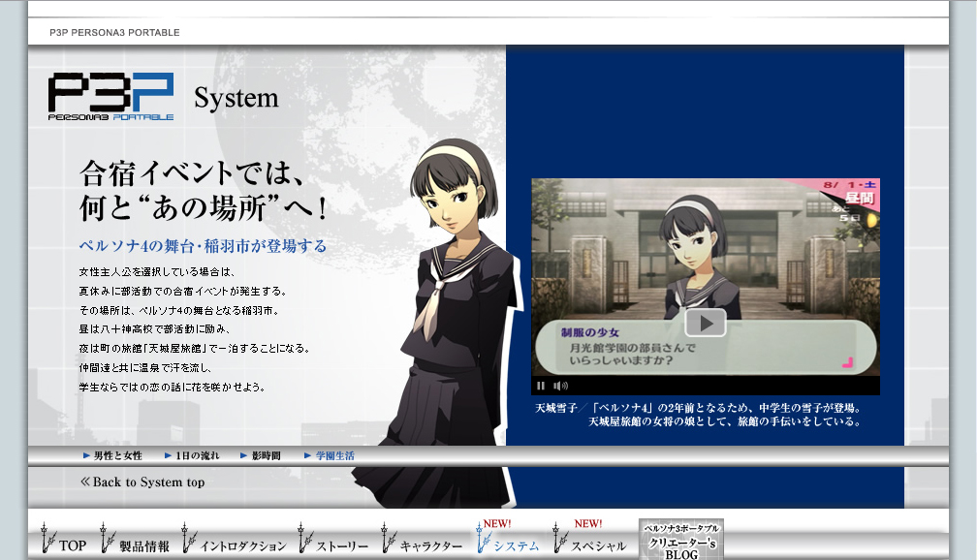Screen dimensions: 977x560
Task: Click the tower icon beside キャラクター
Action: click(x=388, y=538)
